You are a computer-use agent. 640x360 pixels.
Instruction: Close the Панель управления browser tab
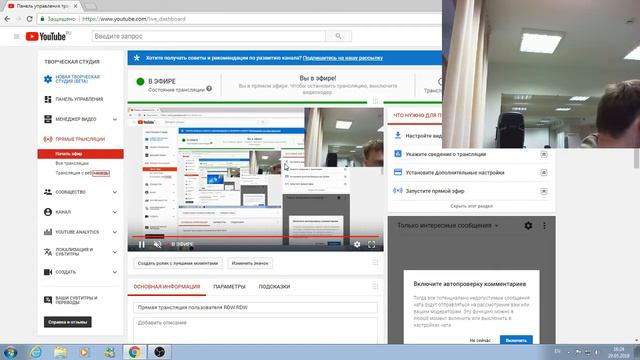click(x=76, y=6)
